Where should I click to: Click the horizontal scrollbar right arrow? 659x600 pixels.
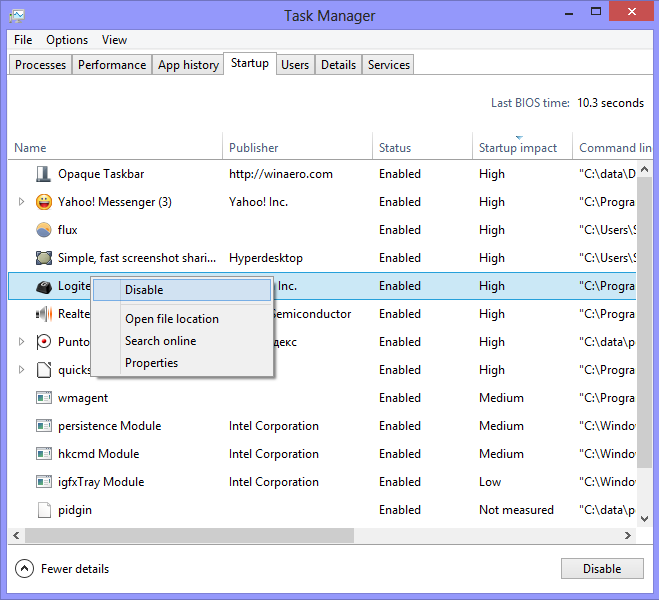pos(628,535)
